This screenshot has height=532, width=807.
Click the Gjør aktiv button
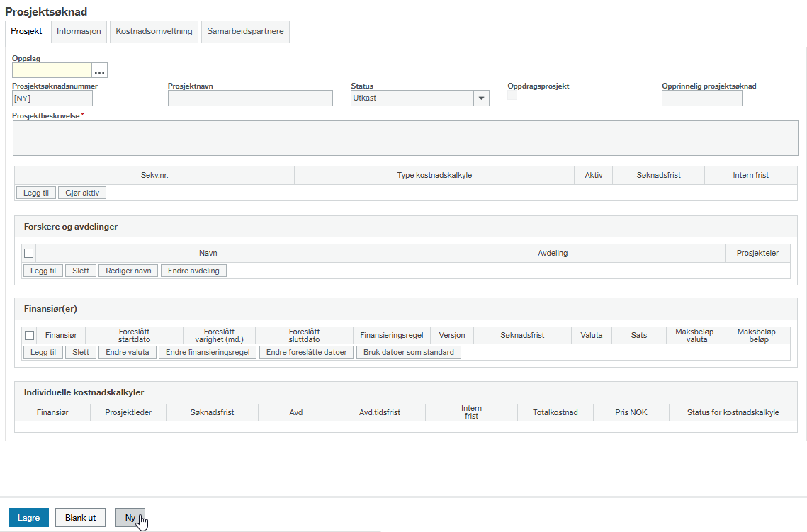pos(82,193)
